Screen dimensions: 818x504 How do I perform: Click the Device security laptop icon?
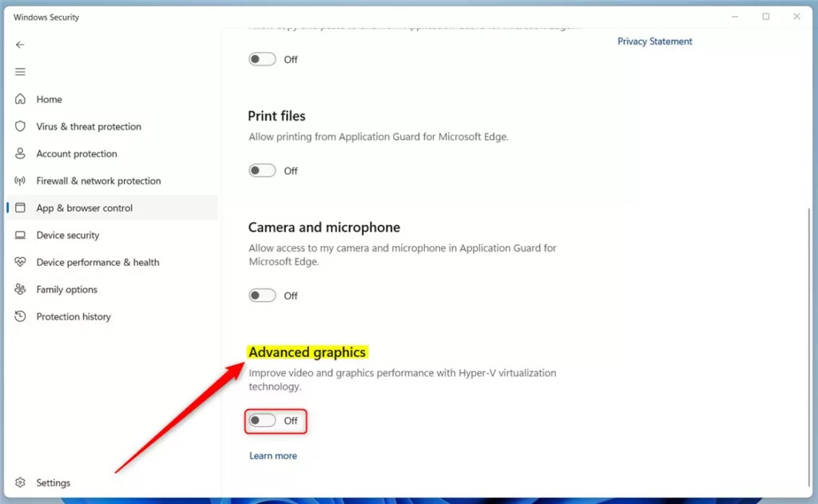(20, 235)
